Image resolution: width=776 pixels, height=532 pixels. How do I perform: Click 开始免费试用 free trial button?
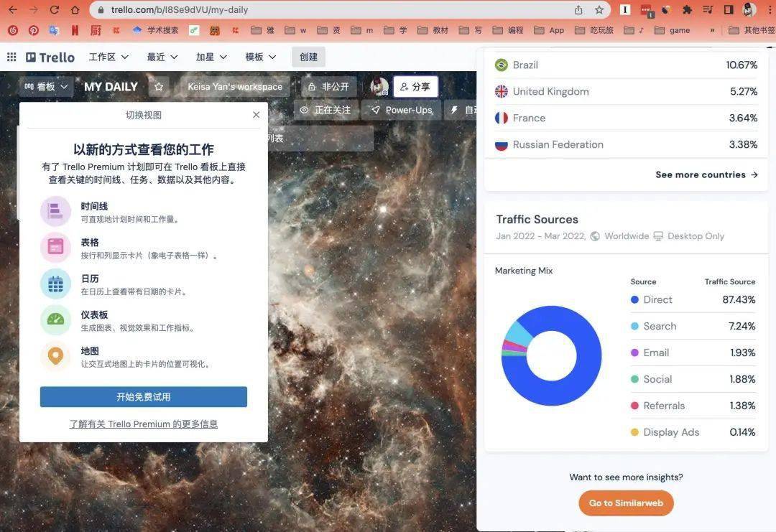click(144, 397)
